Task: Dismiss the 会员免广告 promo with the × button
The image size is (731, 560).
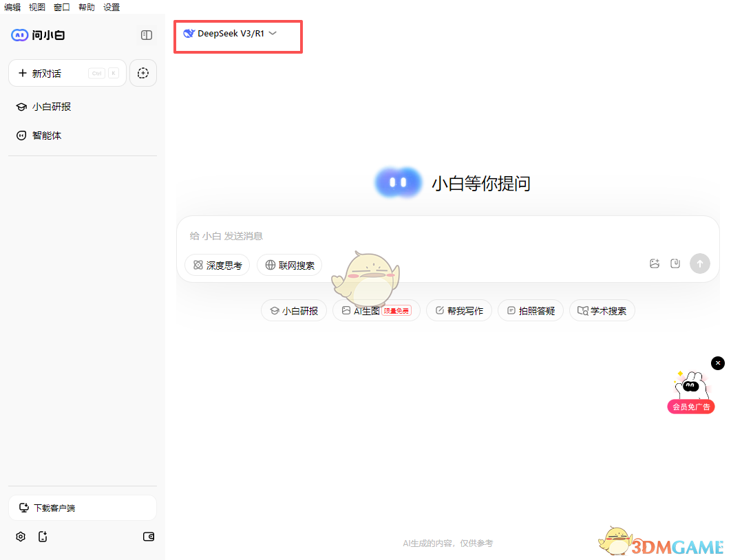Action: pos(718,363)
